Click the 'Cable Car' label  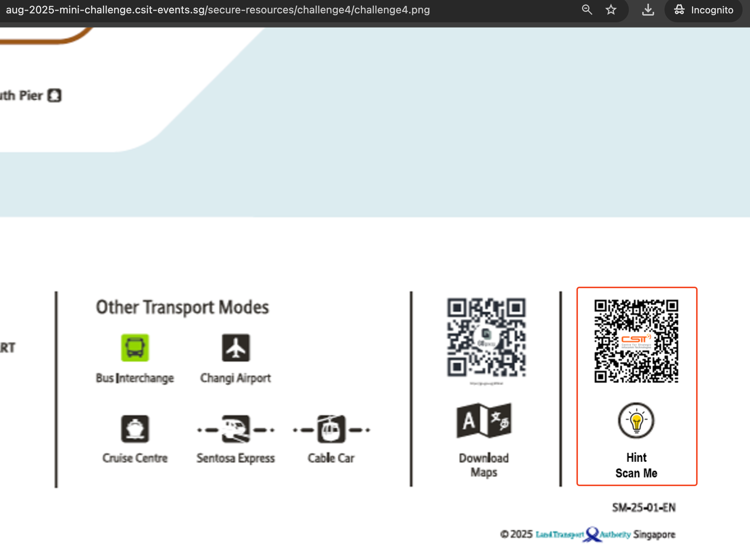(331, 458)
